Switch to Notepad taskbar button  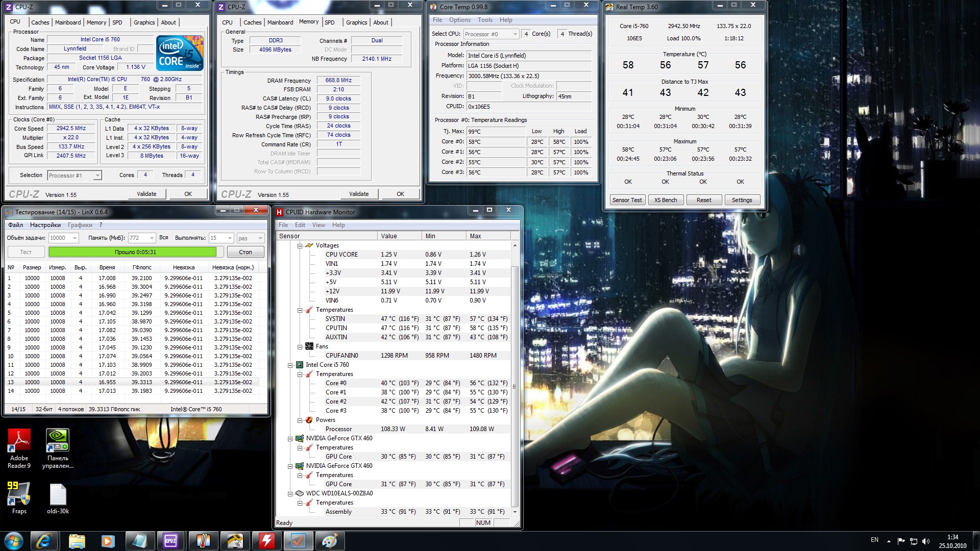click(x=139, y=541)
